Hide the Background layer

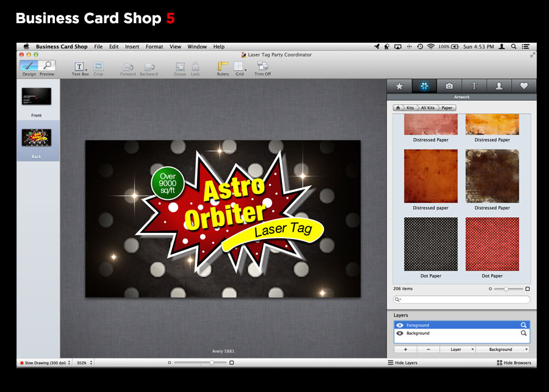click(x=400, y=333)
